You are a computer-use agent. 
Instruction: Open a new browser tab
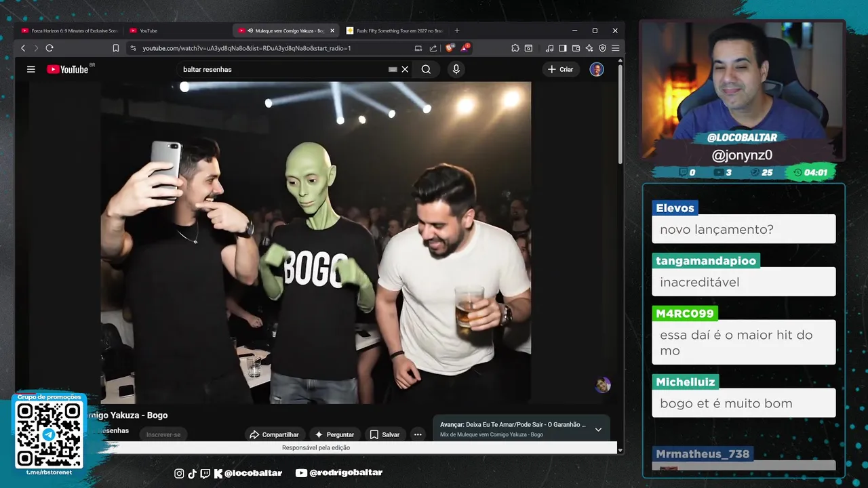(457, 30)
